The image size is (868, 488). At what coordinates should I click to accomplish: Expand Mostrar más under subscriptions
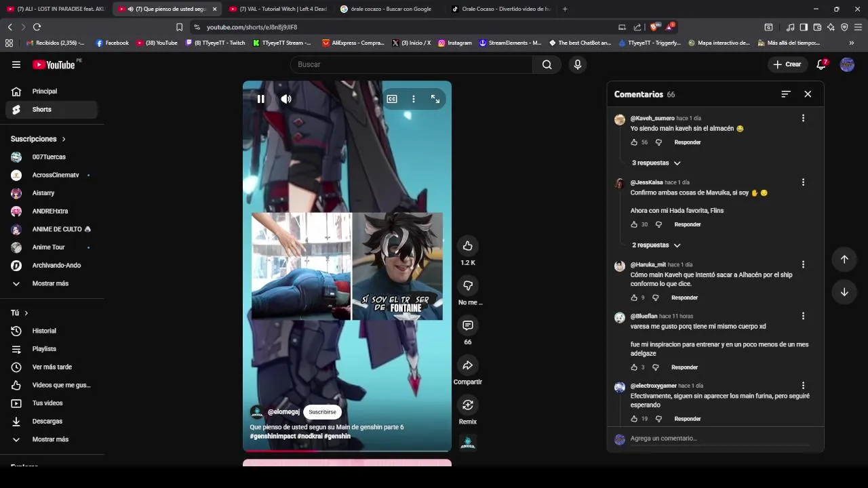tap(53, 283)
